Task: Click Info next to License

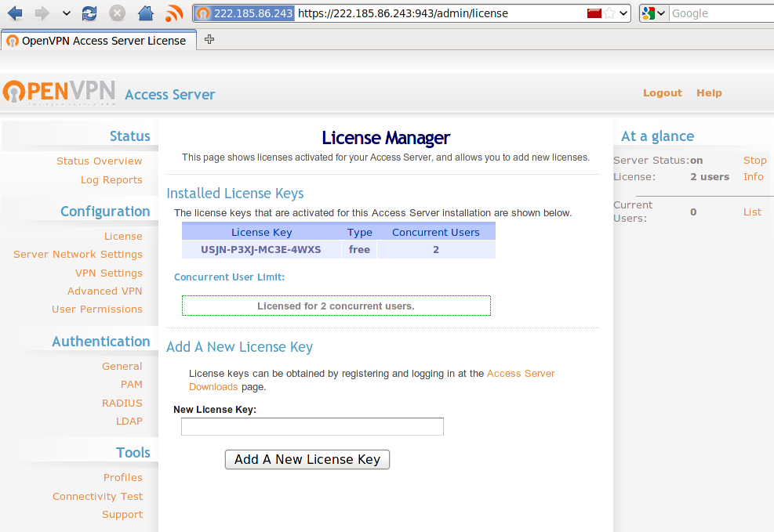Action: click(754, 176)
